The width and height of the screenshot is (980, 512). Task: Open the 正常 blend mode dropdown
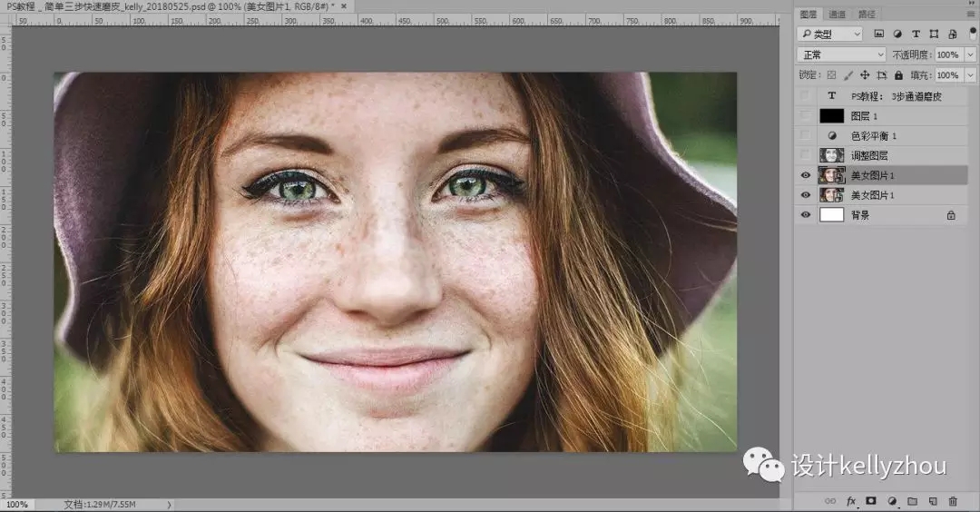pos(841,55)
